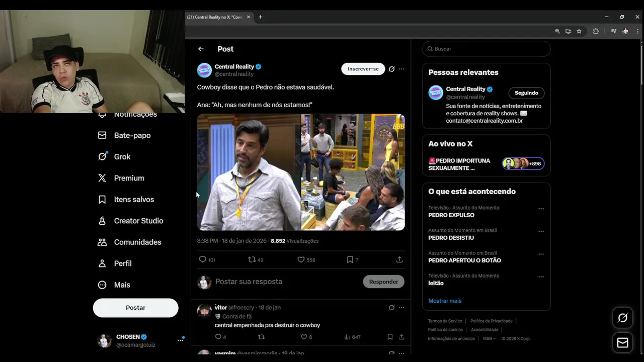Open PEDRO EXPULSO trending topic

point(451,215)
